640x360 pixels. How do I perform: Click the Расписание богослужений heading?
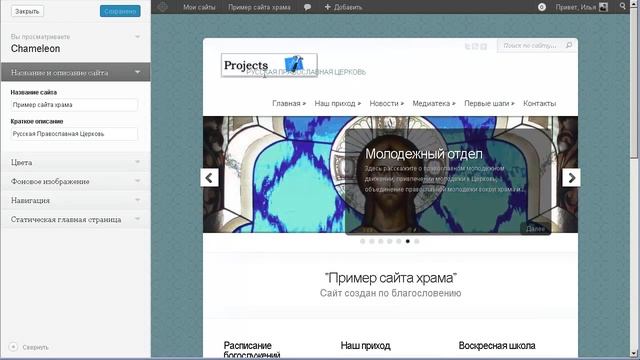(x=252, y=350)
